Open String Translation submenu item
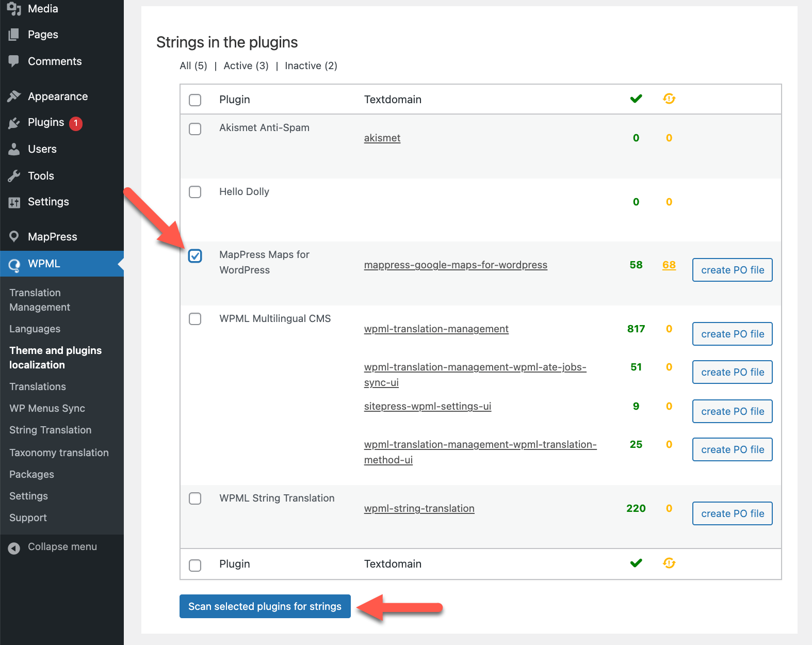 [50, 430]
